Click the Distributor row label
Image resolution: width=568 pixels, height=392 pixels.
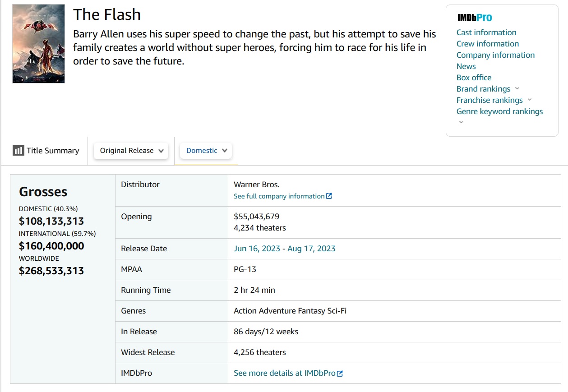(140, 184)
